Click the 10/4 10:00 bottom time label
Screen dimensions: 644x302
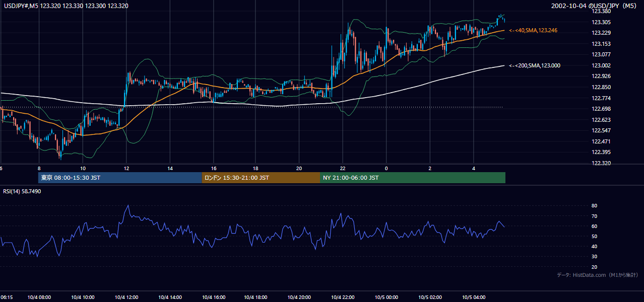pyautogui.click(x=82, y=297)
